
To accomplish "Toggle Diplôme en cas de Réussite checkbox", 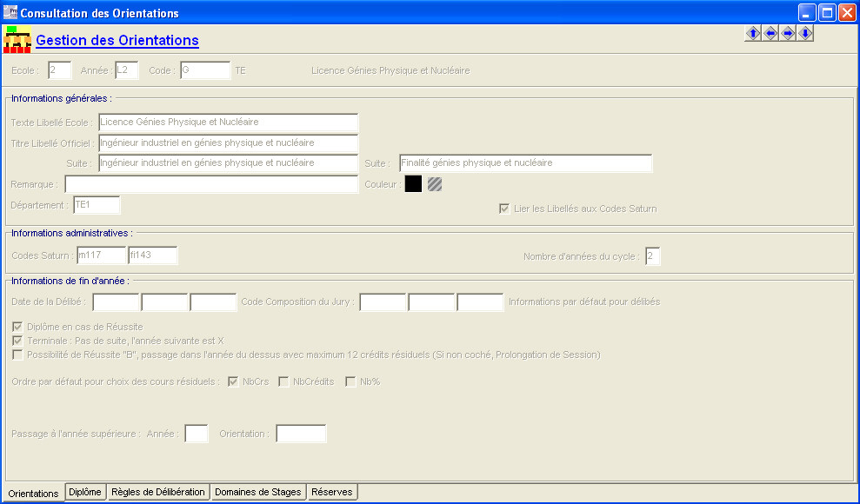I will coord(17,327).
